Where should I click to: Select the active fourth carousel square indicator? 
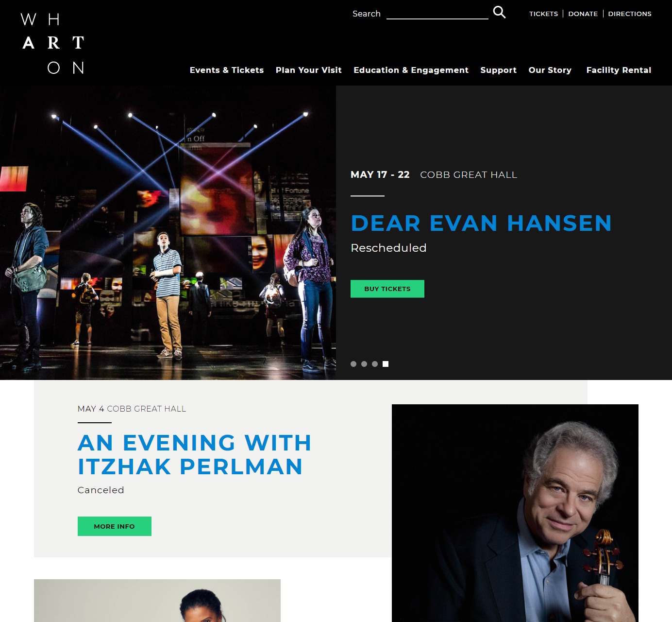click(386, 364)
